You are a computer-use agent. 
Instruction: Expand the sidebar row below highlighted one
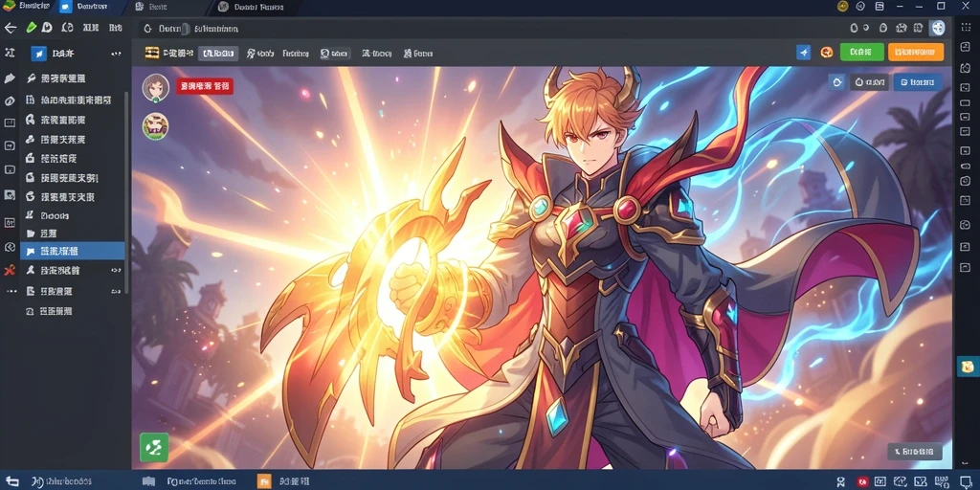pos(116,271)
